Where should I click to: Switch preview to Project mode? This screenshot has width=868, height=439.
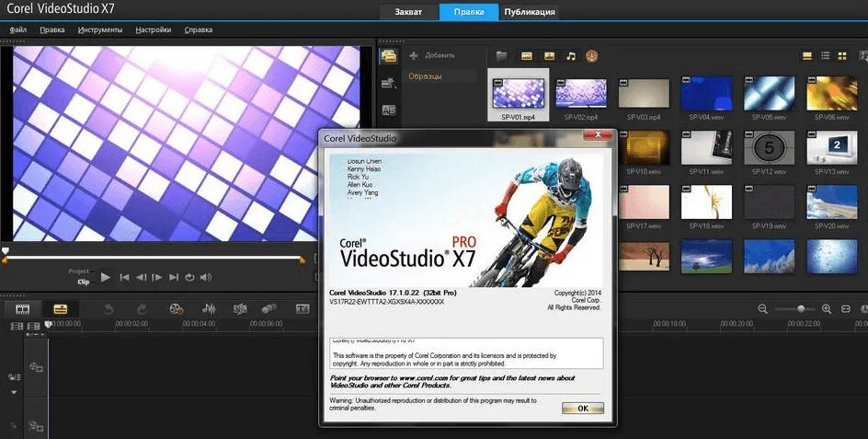tap(78, 271)
